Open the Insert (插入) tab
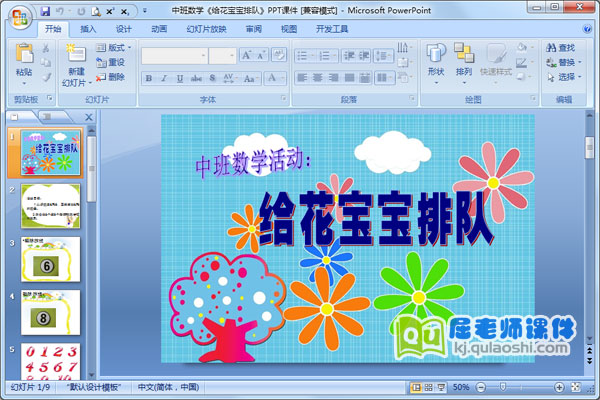Image resolution: width=600 pixels, height=400 pixels. coord(88,29)
